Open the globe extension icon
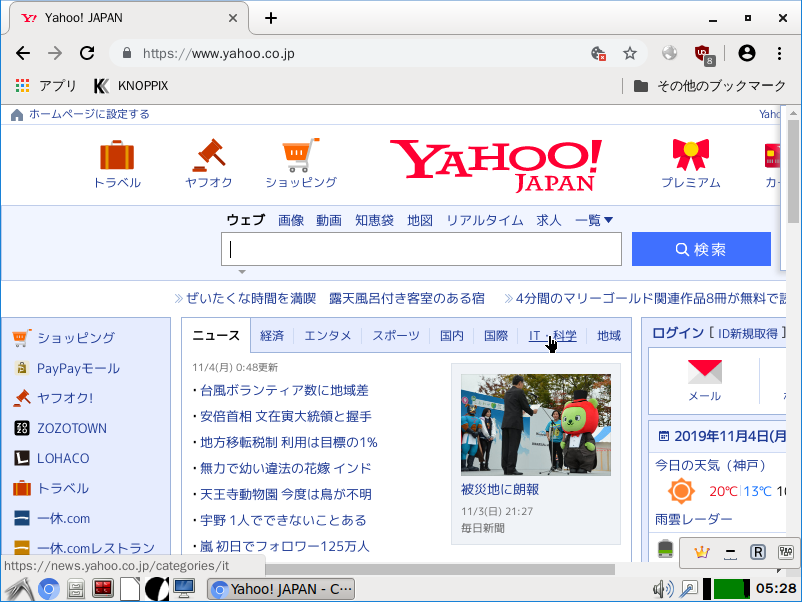 point(669,53)
